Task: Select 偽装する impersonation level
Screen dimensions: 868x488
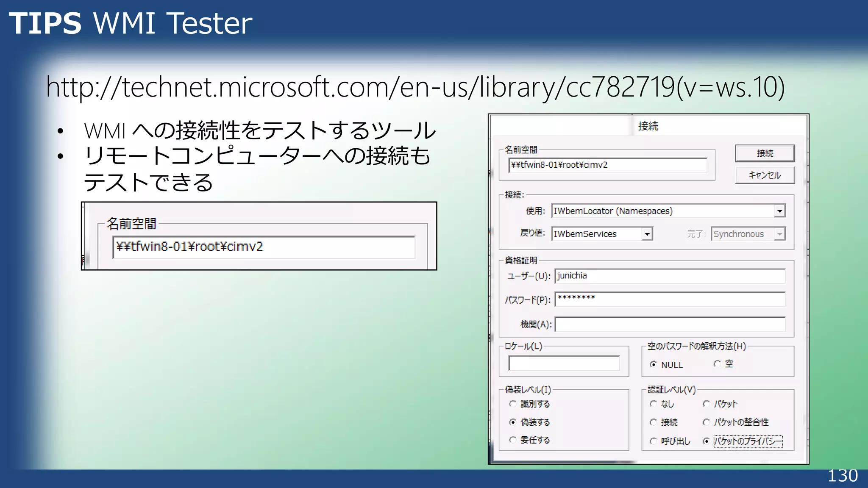Action: point(513,422)
